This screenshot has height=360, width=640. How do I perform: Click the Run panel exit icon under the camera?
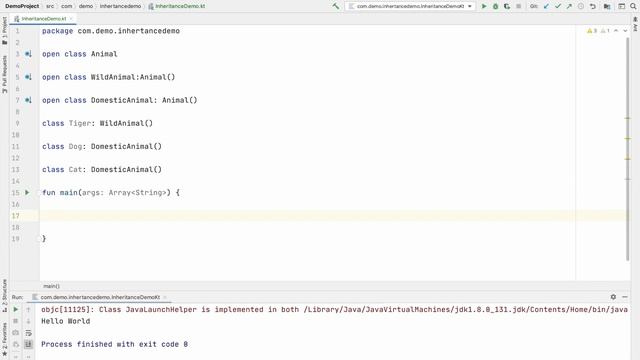tap(16, 344)
